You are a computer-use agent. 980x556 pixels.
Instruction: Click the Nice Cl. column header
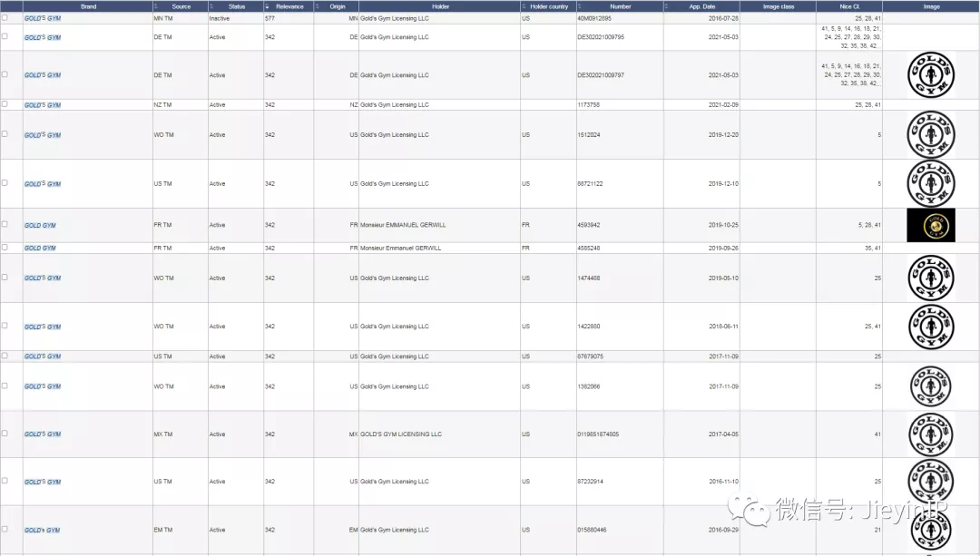(x=849, y=6)
